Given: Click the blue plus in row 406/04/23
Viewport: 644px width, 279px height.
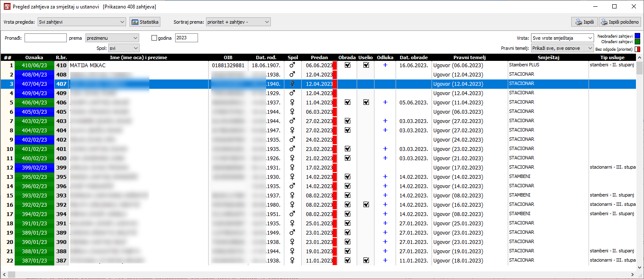Looking at the screenshot, I should pos(385,102).
